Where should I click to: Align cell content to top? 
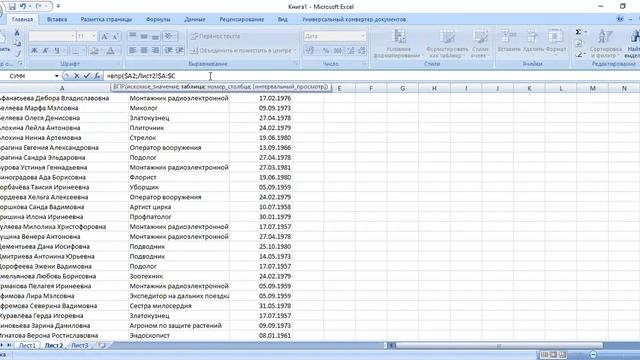click(x=133, y=36)
